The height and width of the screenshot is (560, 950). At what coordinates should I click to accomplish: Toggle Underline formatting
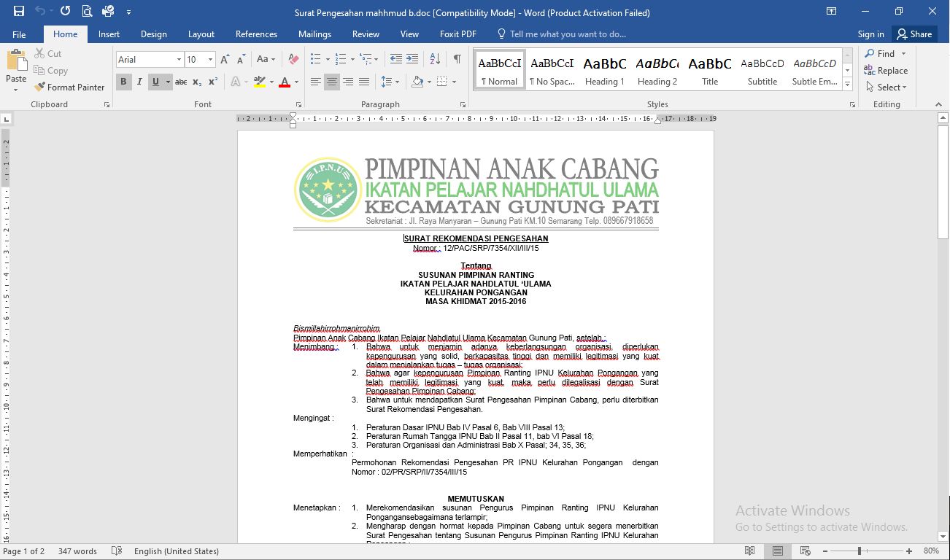pyautogui.click(x=155, y=82)
